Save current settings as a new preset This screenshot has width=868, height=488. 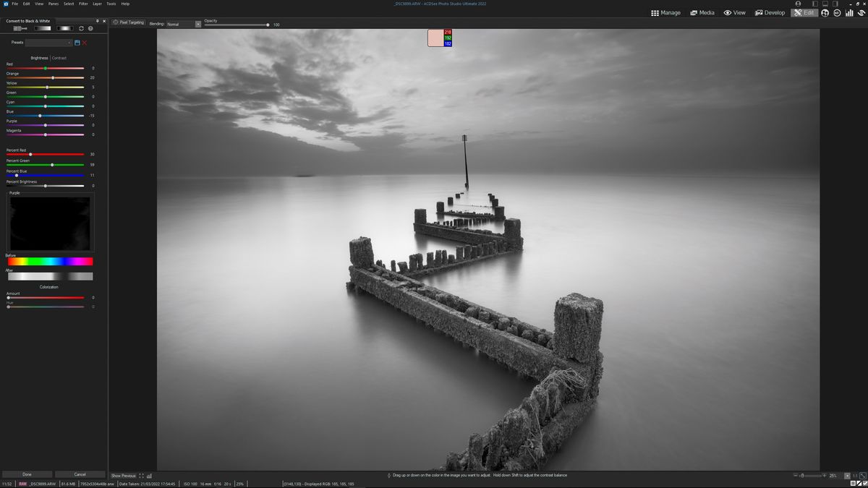click(77, 42)
